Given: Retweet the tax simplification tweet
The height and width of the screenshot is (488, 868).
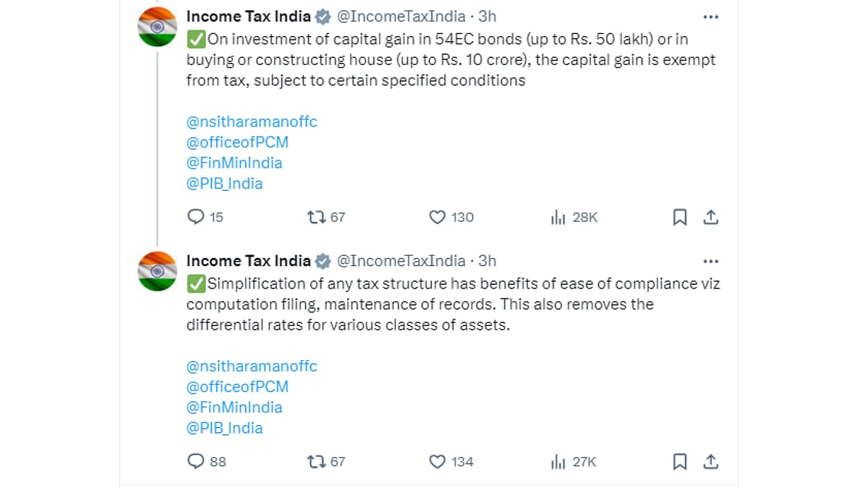Looking at the screenshot, I should pyautogui.click(x=316, y=461).
